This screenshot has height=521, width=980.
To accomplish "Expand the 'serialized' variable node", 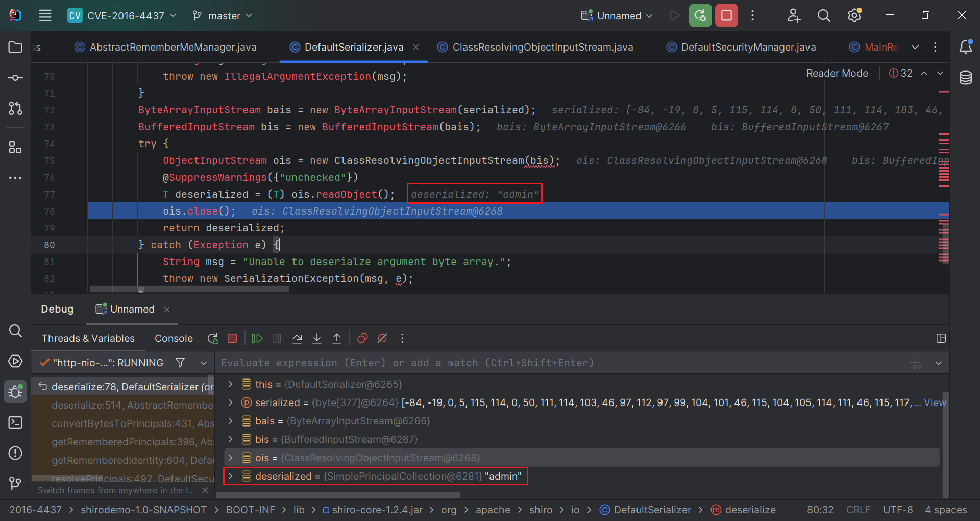I will [230, 402].
